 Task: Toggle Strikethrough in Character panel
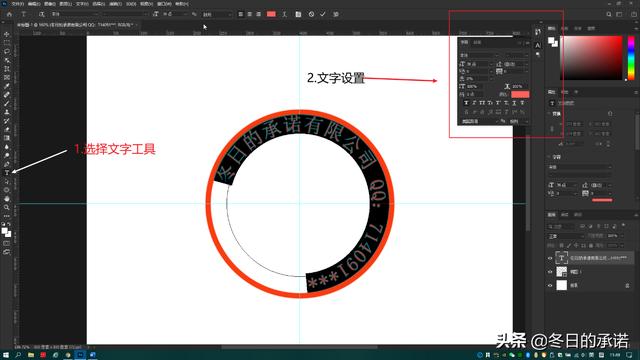[522, 103]
